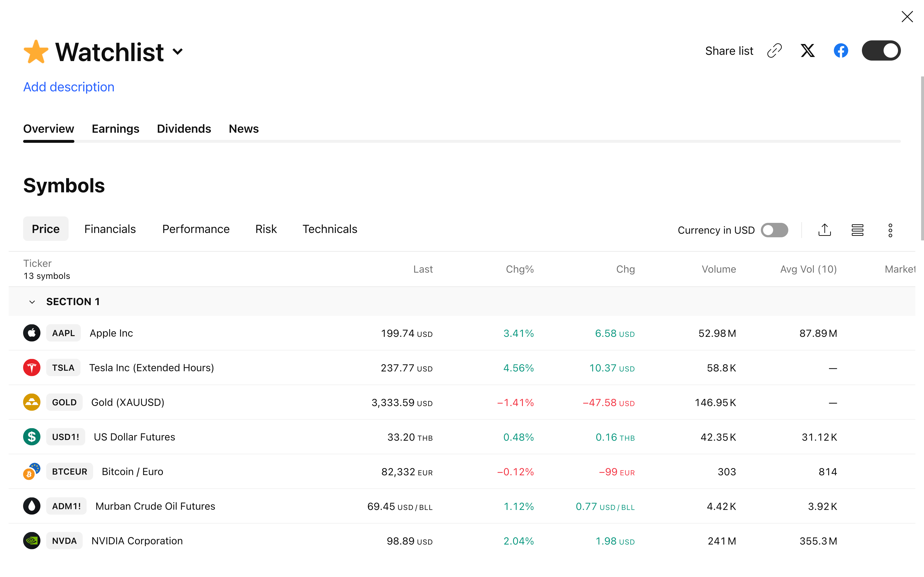The width and height of the screenshot is (924, 577).
Task: Toggle the Share list switch off
Action: coord(881,51)
